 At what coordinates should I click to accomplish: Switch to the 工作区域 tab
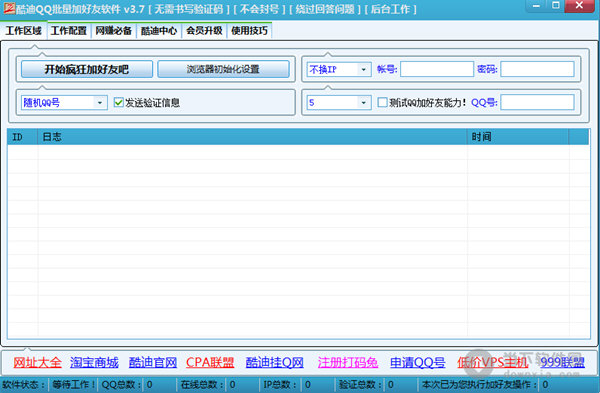[x=23, y=30]
